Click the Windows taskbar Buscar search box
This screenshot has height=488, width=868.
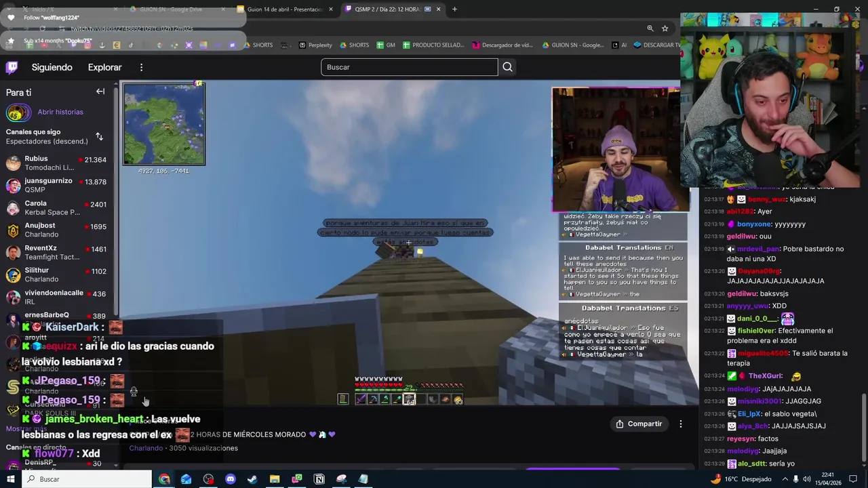tap(87, 479)
